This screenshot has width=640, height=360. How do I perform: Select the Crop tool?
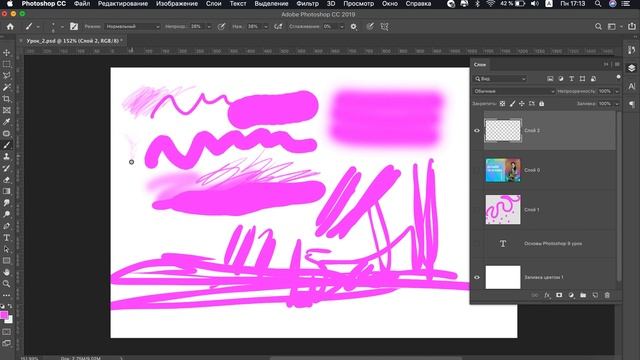click(7, 99)
